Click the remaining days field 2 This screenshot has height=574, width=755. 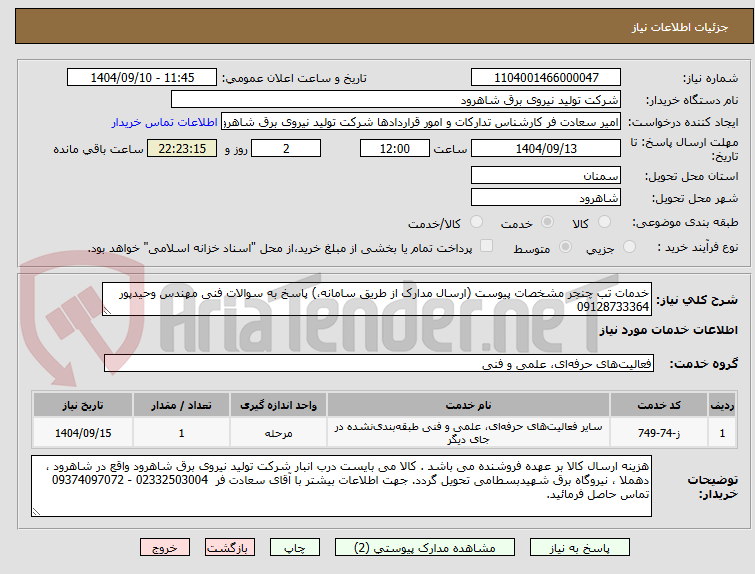(286, 148)
